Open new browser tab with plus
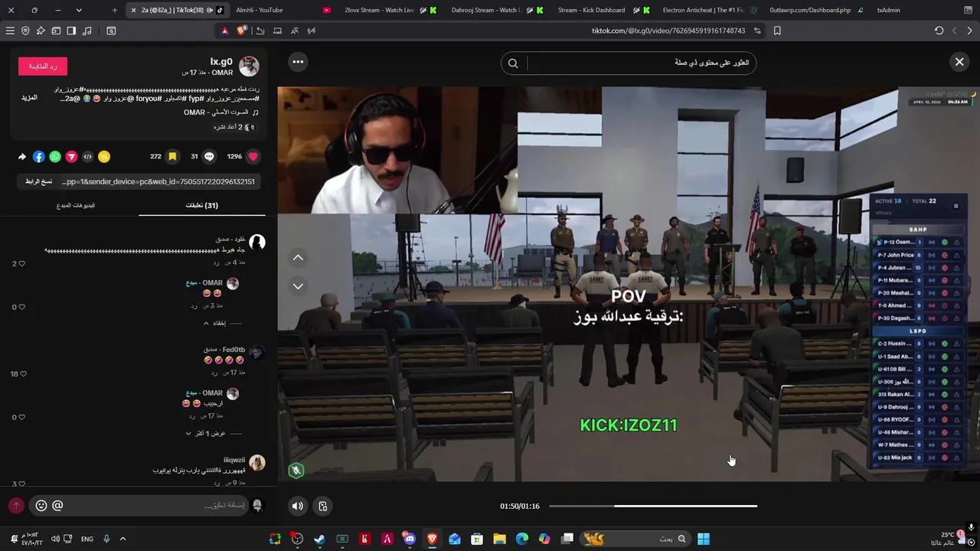 pyautogui.click(x=115, y=10)
